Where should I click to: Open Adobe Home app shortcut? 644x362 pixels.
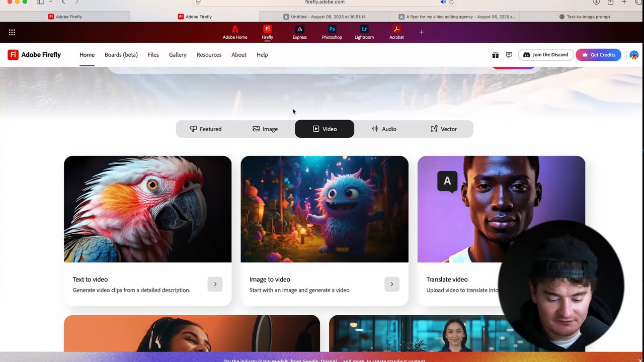tap(235, 32)
